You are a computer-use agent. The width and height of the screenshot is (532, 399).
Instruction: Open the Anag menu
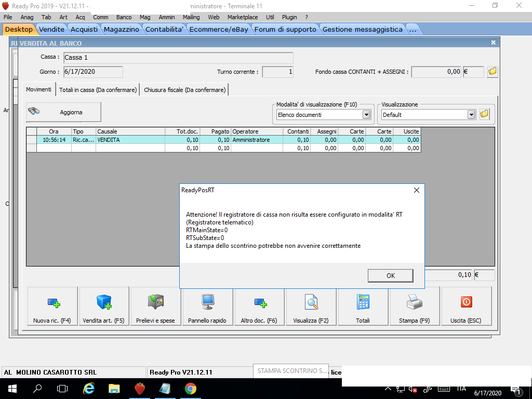(27, 17)
